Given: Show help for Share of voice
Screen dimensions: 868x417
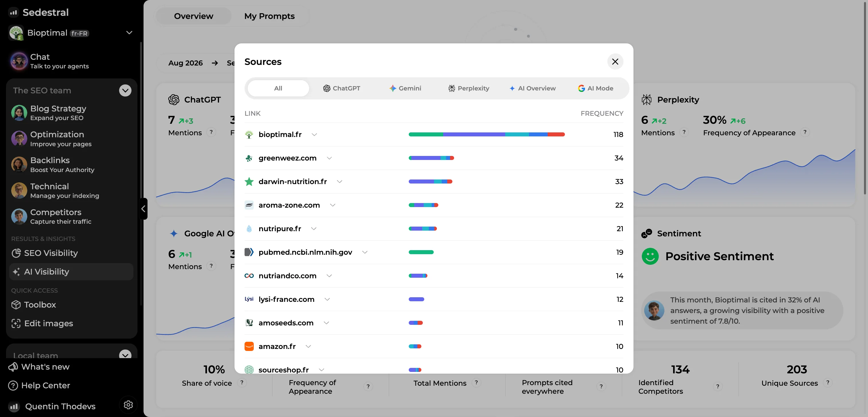Looking at the screenshot, I should coord(242,383).
